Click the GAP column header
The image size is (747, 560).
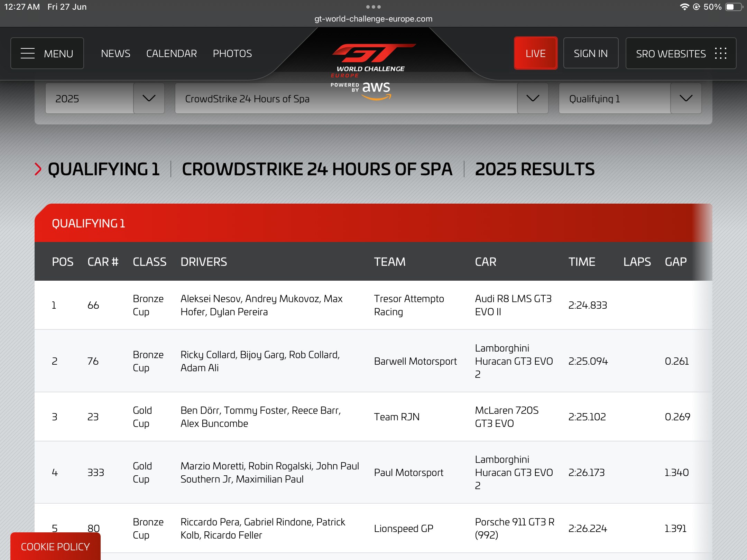(676, 262)
